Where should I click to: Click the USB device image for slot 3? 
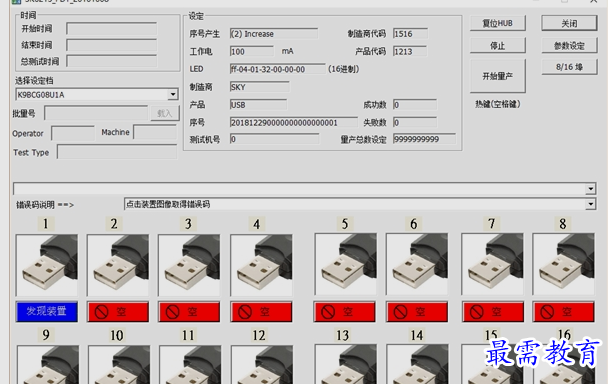pos(189,265)
